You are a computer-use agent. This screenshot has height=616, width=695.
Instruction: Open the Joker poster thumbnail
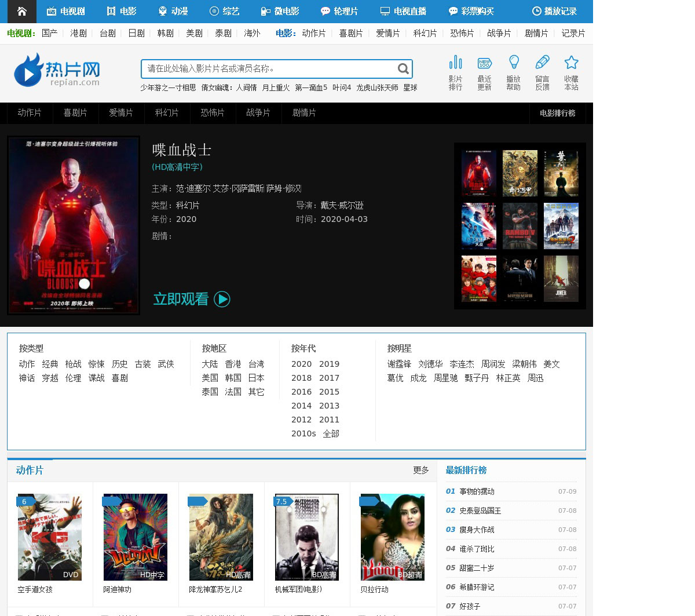click(561, 279)
